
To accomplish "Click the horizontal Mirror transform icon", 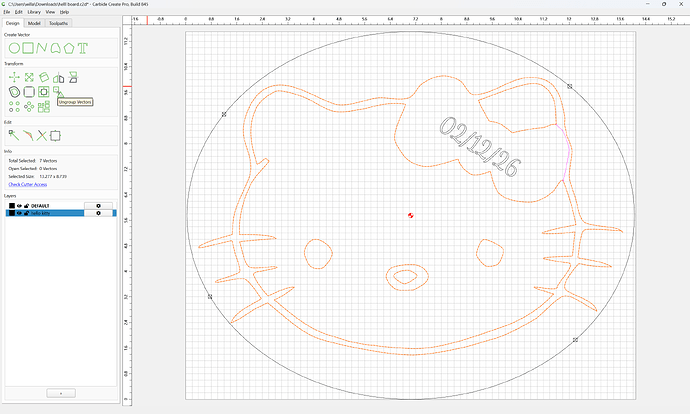I will 59,78.
